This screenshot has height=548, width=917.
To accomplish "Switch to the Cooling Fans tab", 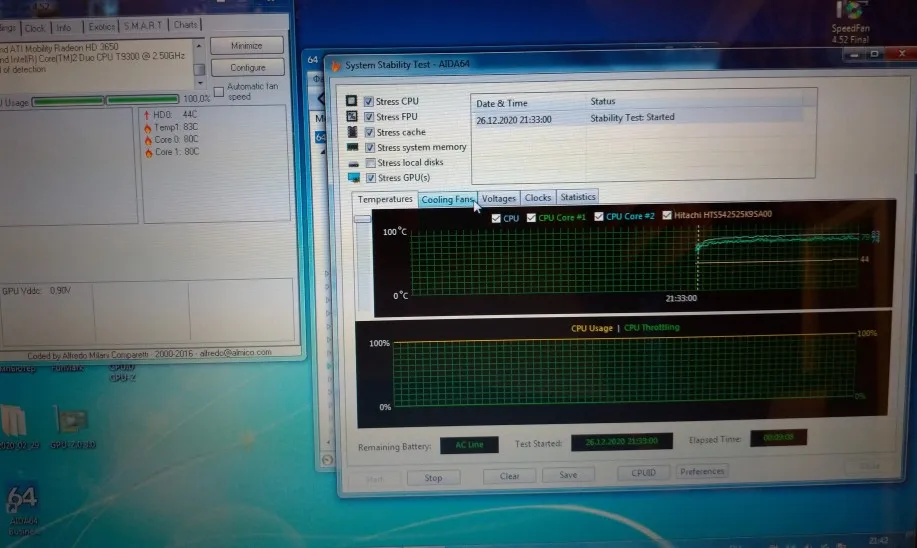I will [x=447, y=199].
